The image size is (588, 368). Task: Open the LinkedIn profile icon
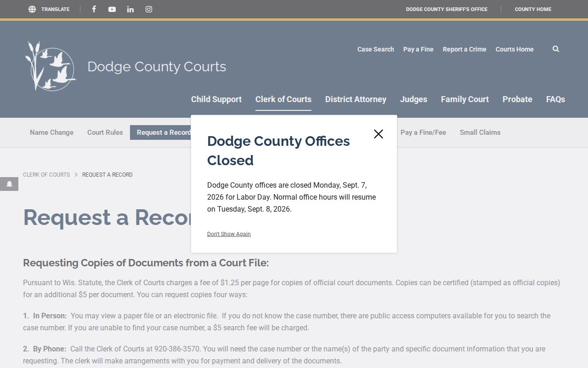pos(130,9)
